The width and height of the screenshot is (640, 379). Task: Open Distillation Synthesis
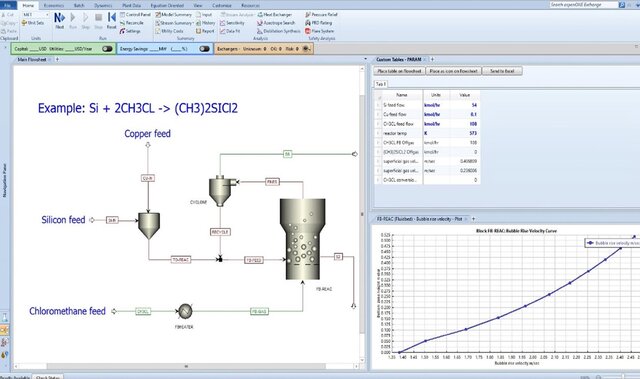point(278,31)
